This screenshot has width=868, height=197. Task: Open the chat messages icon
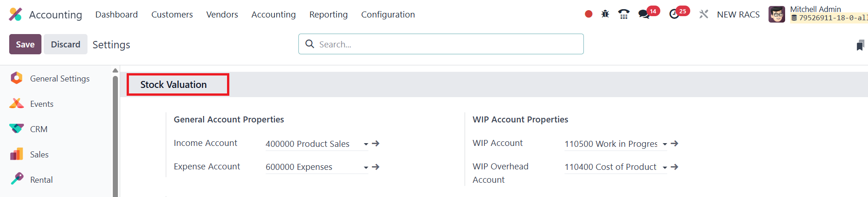click(x=644, y=14)
